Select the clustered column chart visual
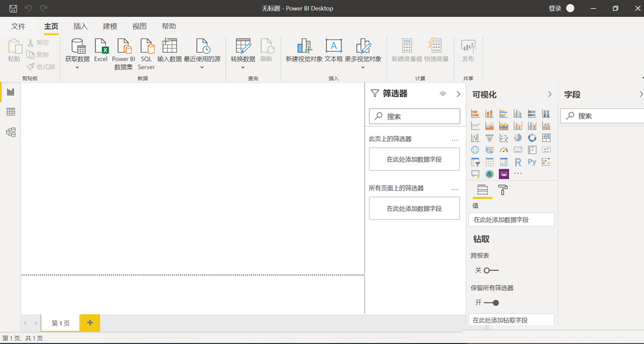644x344 pixels. [518, 114]
